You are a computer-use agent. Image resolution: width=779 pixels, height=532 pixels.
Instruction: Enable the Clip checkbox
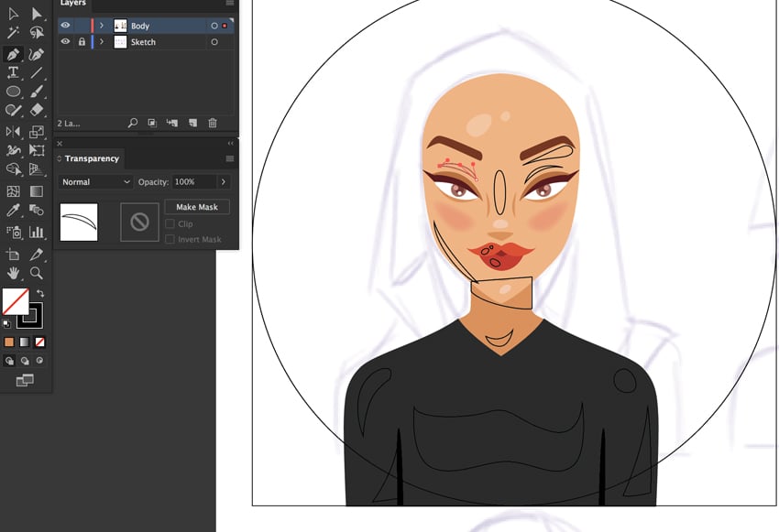[x=170, y=223]
